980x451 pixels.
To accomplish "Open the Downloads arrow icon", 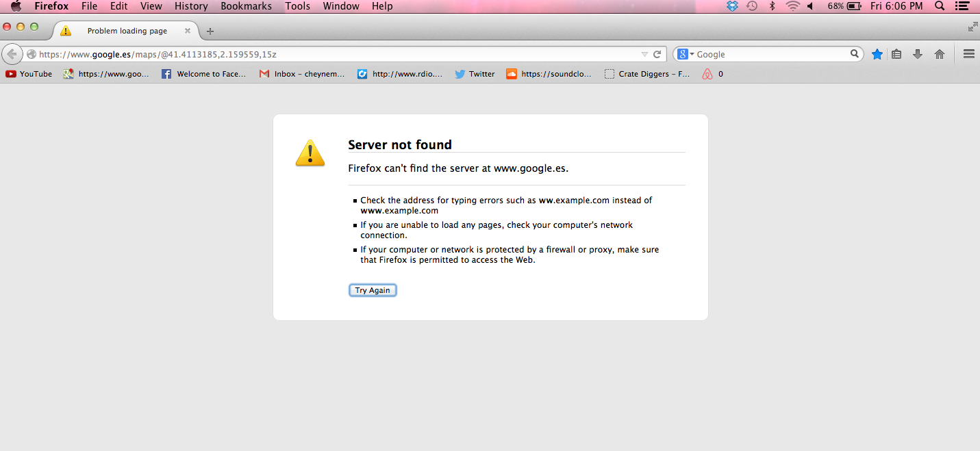I will click(918, 54).
